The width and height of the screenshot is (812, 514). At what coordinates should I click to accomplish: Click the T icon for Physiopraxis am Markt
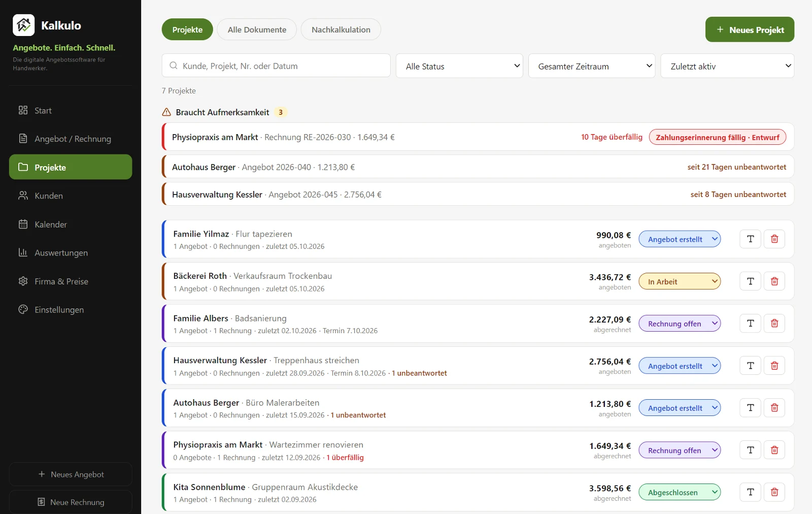(751, 450)
